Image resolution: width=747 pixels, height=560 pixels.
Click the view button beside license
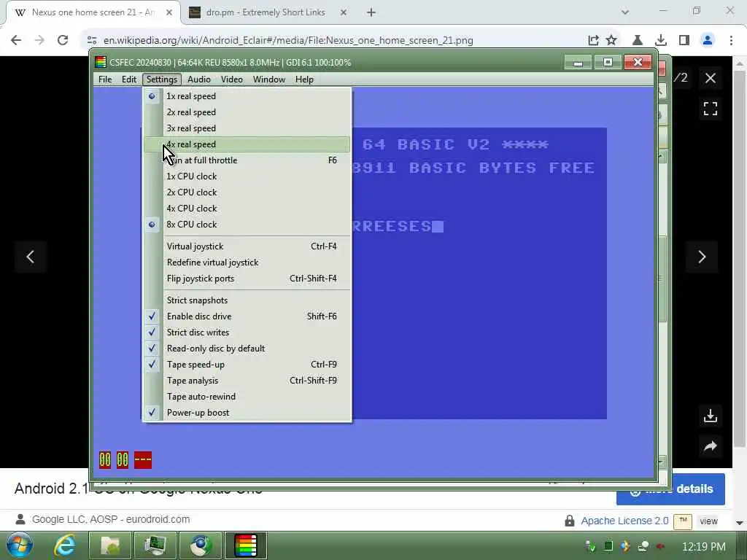point(708,521)
